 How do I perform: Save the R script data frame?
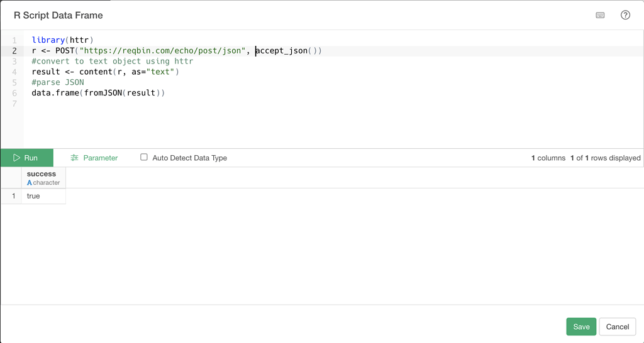click(x=581, y=327)
